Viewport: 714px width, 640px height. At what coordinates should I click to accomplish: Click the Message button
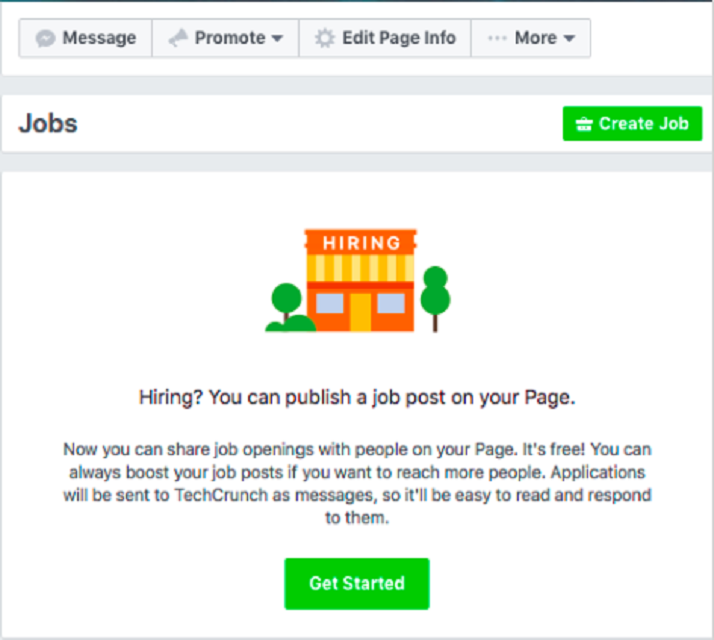86,38
